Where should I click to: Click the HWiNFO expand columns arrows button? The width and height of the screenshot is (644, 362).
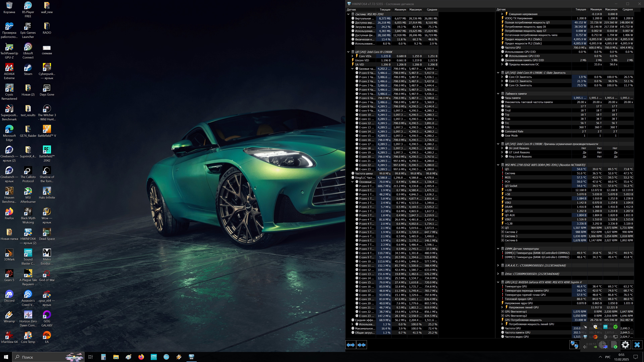[x=351, y=345]
